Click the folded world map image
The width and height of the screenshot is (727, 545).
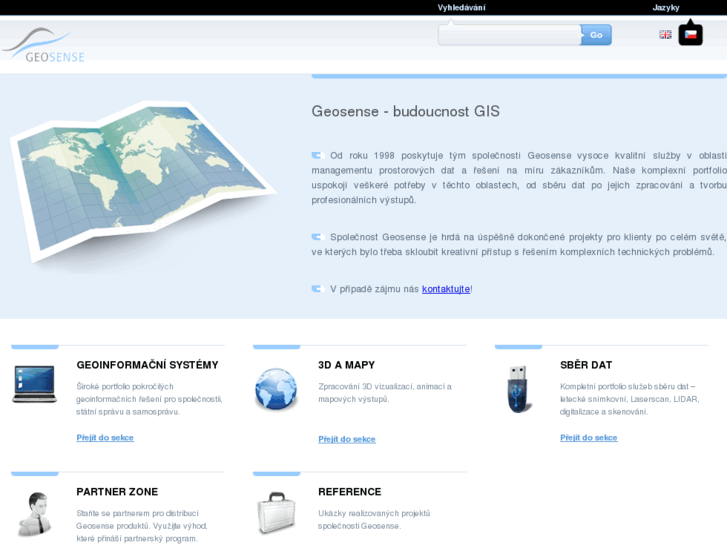click(141, 181)
